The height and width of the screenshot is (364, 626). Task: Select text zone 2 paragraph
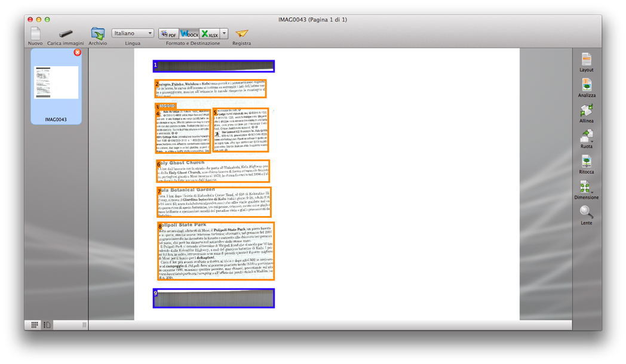pos(210,88)
